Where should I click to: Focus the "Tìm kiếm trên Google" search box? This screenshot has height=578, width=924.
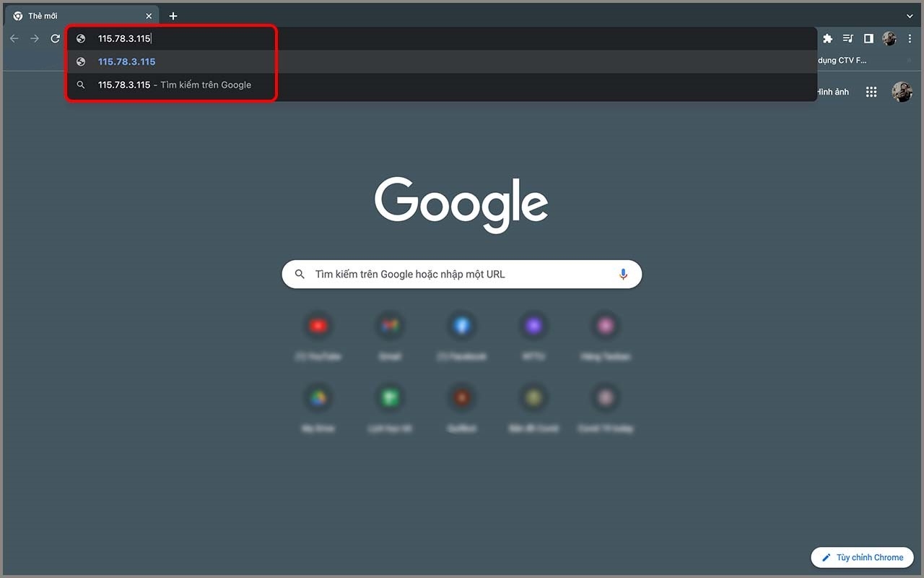click(x=462, y=275)
